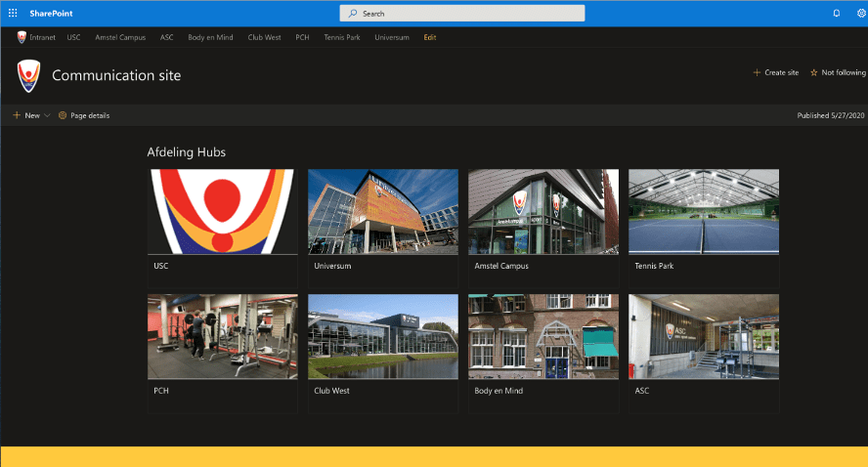Viewport: 868px width, 467px height.
Task: Expand the New dropdown chevron
Action: pyautogui.click(x=47, y=115)
